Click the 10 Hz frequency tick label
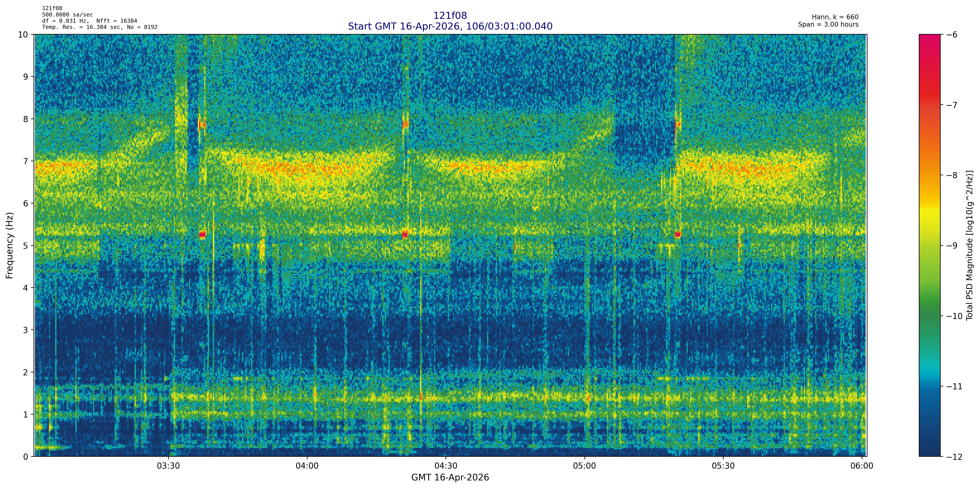This screenshot has width=980, height=488. [23, 35]
